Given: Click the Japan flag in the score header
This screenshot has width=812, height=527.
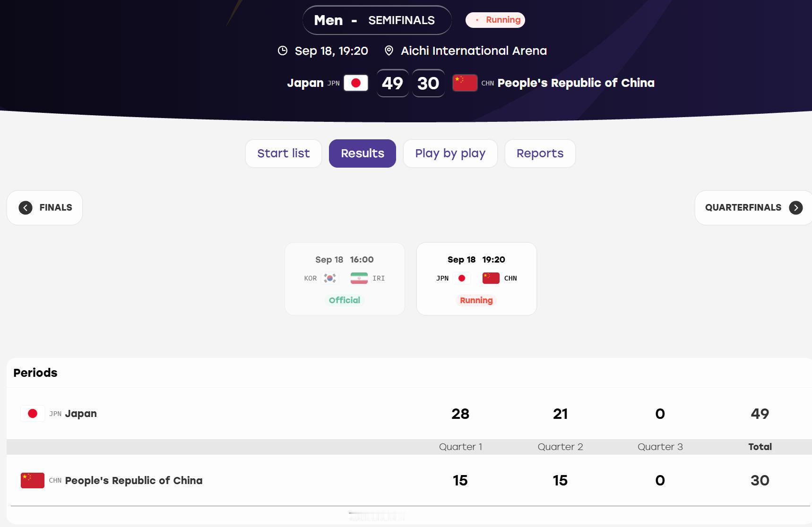Looking at the screenshot, I should coord(356,83).
